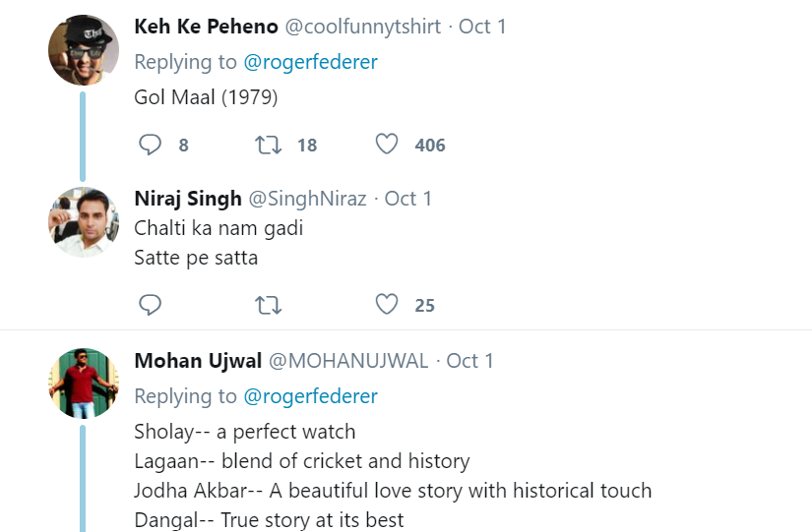Open the Oct 1 timestamp on Mohan Ujwal's tweet
Screen dimensions: 812x532
coord(470,361)
